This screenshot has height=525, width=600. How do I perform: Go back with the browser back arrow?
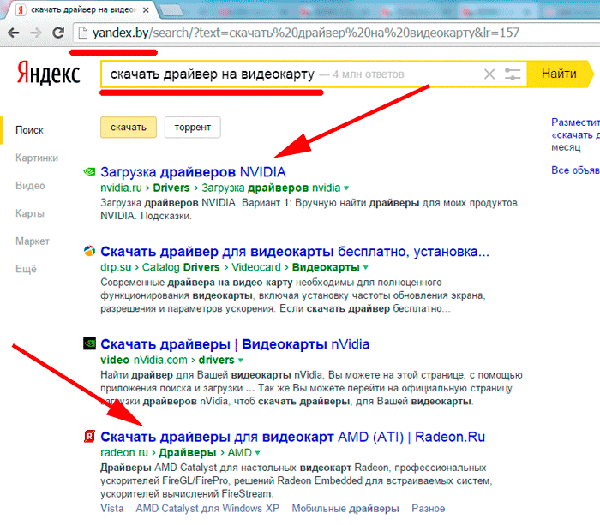[14, 33]
